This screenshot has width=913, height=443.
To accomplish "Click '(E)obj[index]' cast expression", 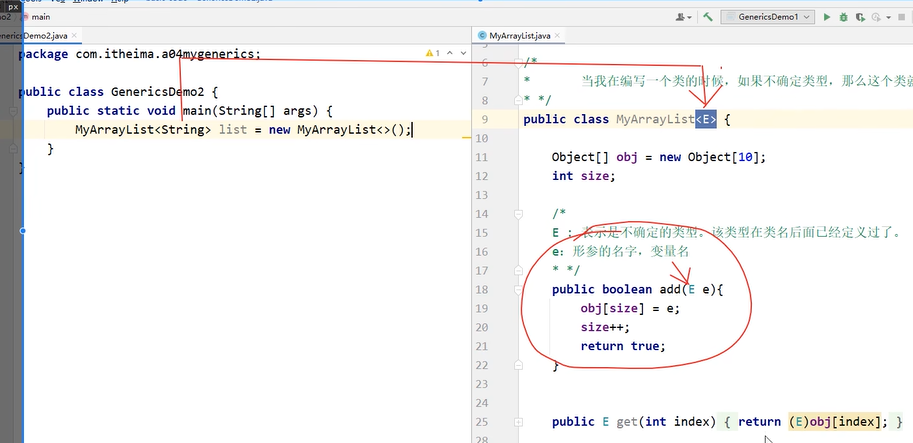I will (836, 421).
